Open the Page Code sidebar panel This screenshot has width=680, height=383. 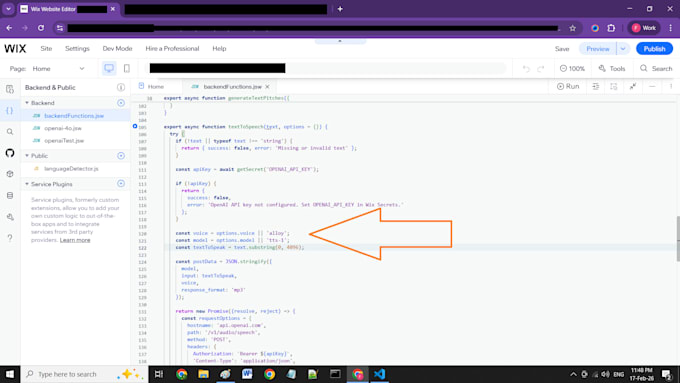10,89
